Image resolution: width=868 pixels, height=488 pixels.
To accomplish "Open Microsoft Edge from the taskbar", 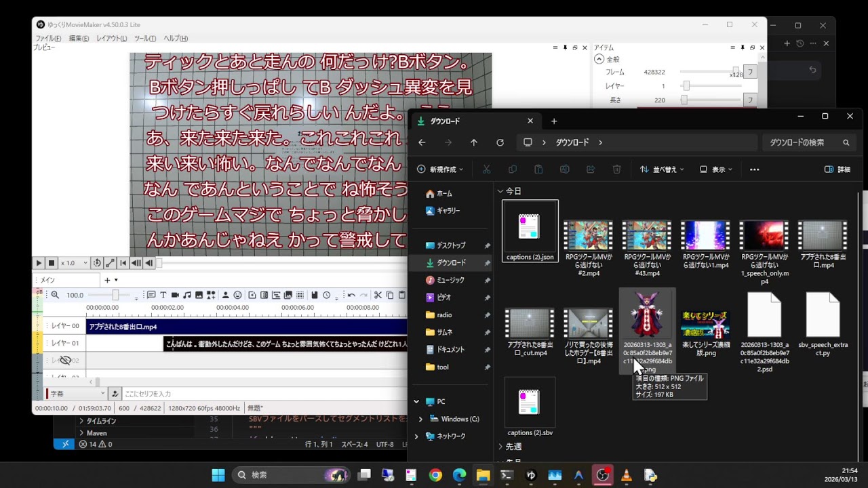I will [x=459, y=475].
